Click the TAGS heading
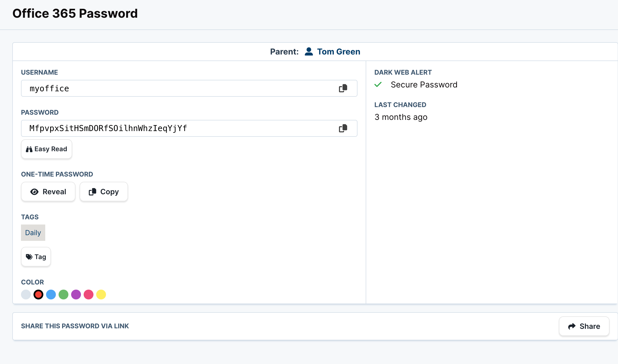Viewport: 618px width, 364px height. pyautogui.click(x=30, y=217)
